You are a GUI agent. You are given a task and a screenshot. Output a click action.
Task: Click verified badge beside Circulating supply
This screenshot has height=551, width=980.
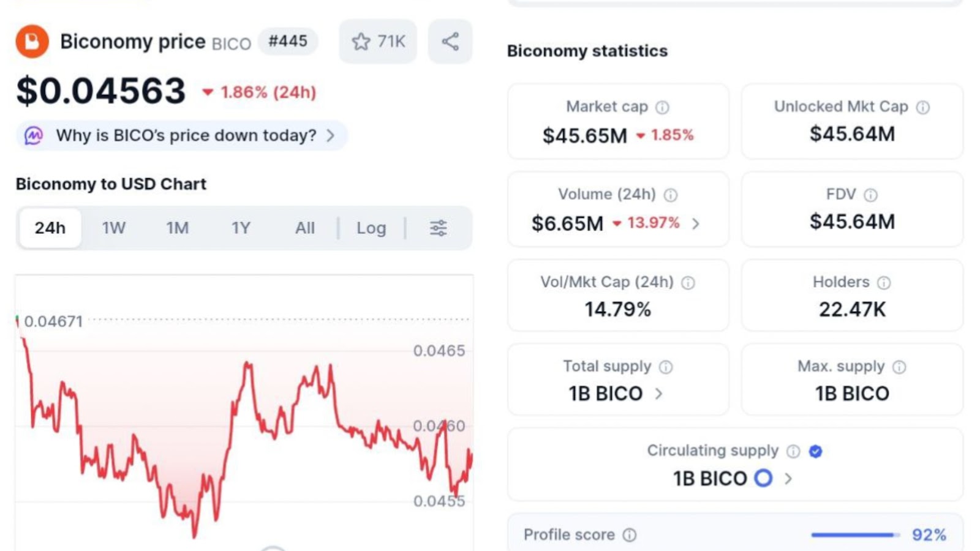coord(815,451)
